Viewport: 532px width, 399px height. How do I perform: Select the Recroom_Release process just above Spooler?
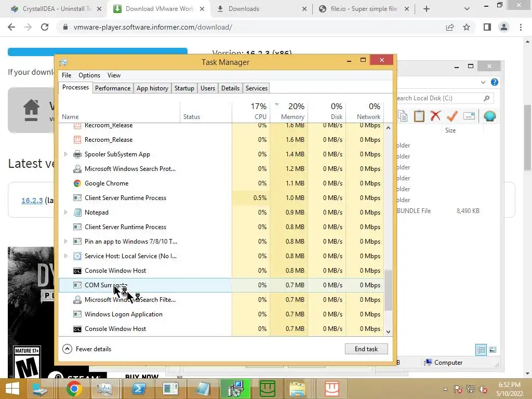(221, 140)
